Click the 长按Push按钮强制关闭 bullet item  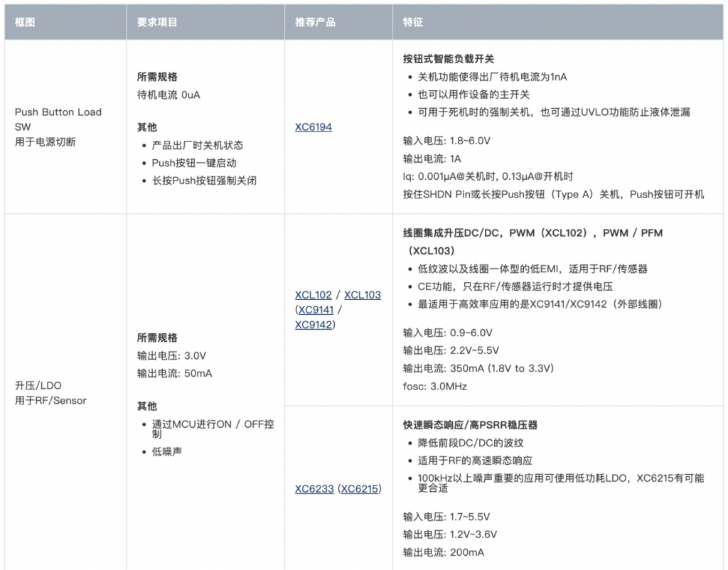(204, 181)
